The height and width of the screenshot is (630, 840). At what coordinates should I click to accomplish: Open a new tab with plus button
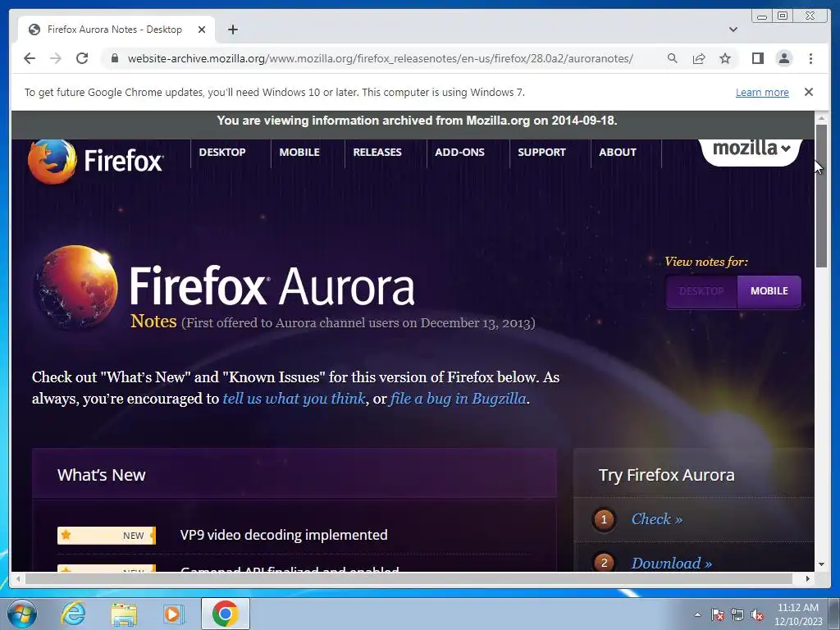click(232, 30)
